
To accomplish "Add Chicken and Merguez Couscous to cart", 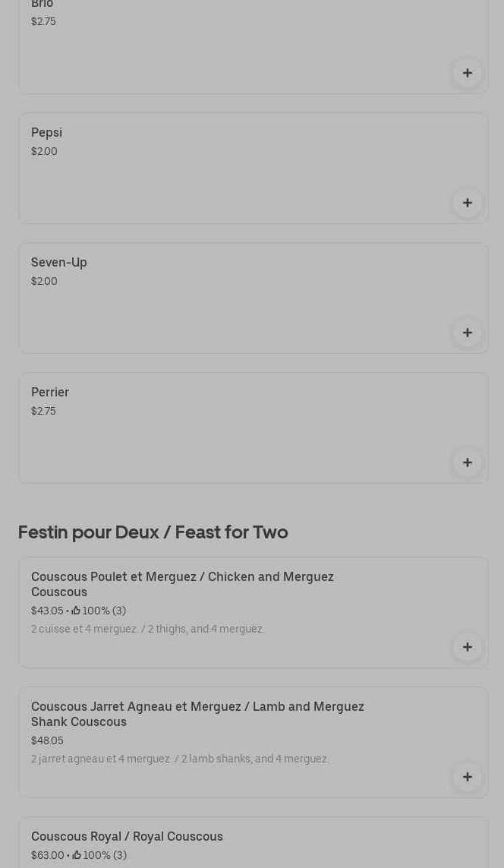I will [467, 647].
